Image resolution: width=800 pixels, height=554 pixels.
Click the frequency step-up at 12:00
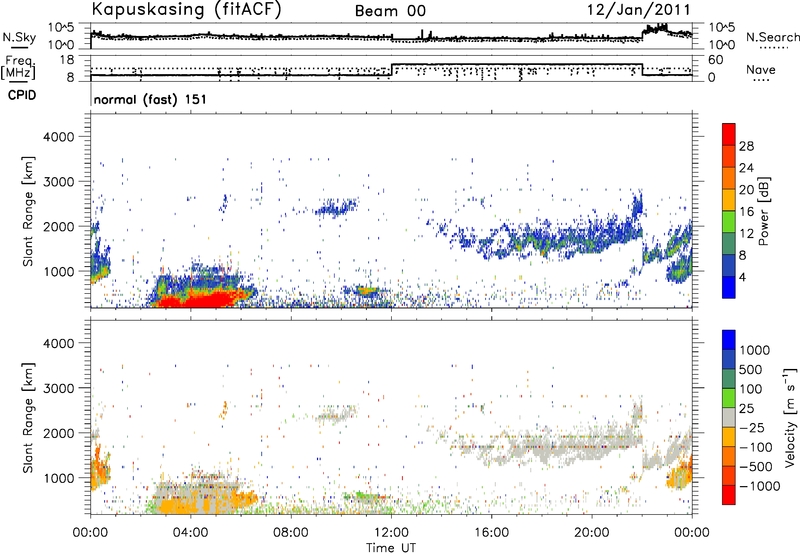pos(391,70)
